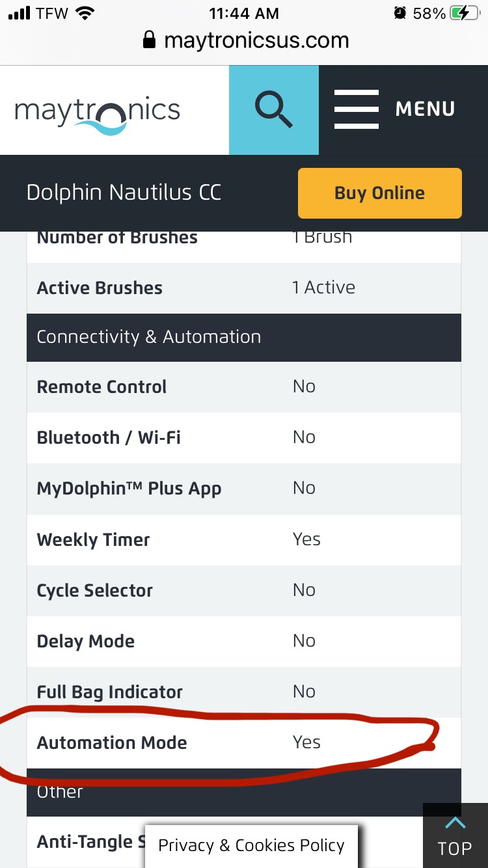The width and height of the screenshot is (488, 868).
Task: Select the Automation Mode row
Action: tap(244, 743)
